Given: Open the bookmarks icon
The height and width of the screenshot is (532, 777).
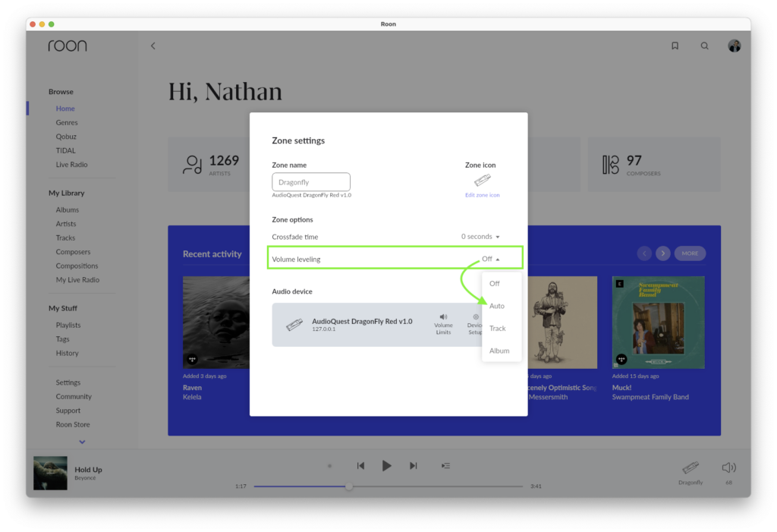Looking at the screenshot, I should tap(675, 46).
